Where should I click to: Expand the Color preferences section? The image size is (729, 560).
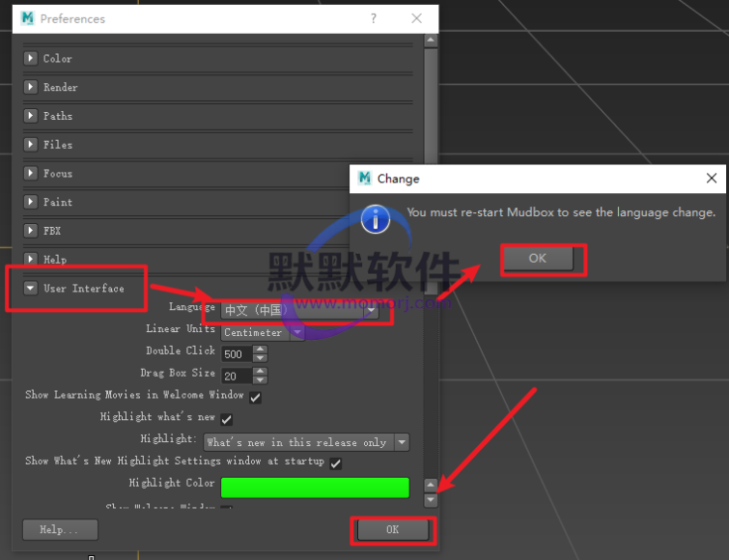(x=31, y=59)
